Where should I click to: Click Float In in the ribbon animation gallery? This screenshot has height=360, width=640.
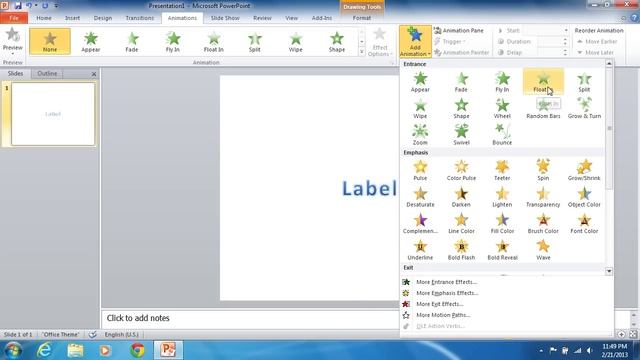213,42
